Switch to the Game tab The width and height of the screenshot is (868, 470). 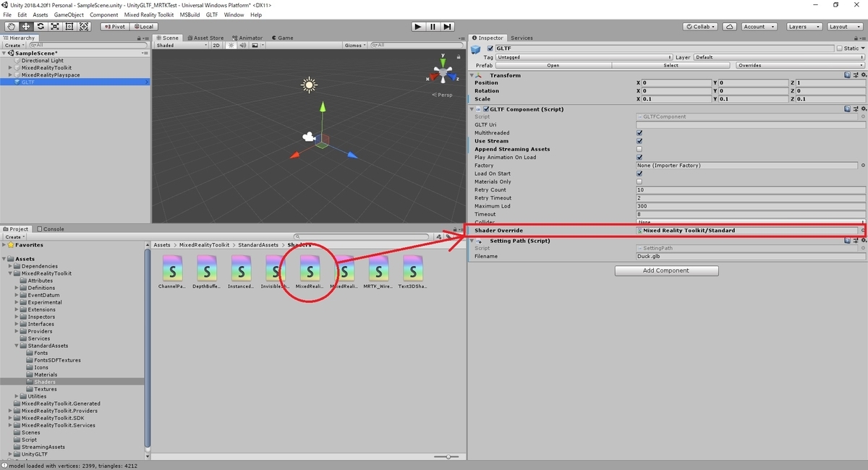click(283, 38)
